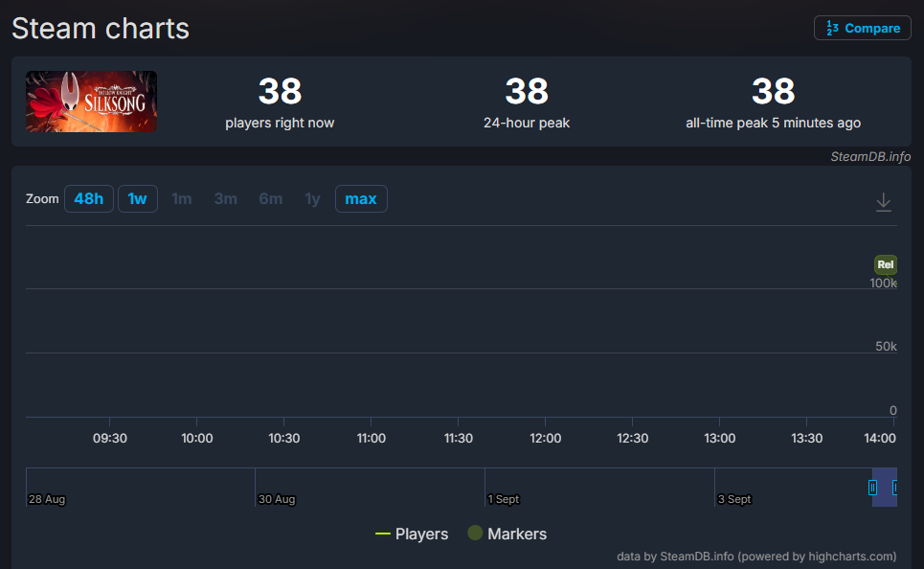Click the 14:00 time axis label
924x569 pixels.
click(880, 438)
